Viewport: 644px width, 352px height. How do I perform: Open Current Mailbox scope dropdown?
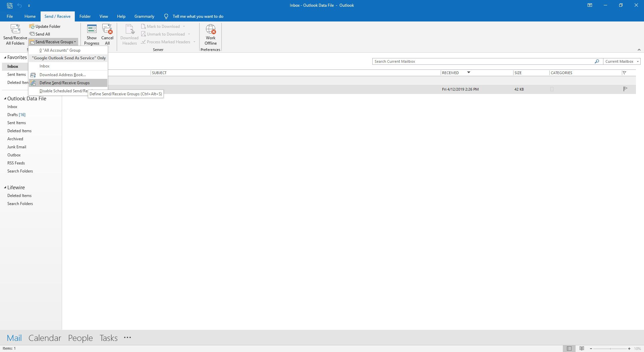pyautogui.click(x=622, y=61)
